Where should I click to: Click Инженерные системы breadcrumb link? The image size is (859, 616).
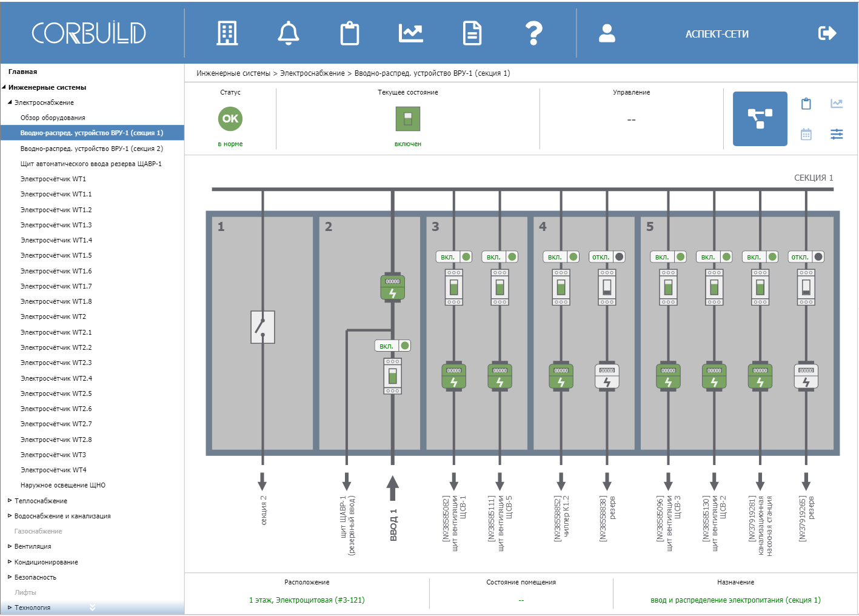click(233, 73)
